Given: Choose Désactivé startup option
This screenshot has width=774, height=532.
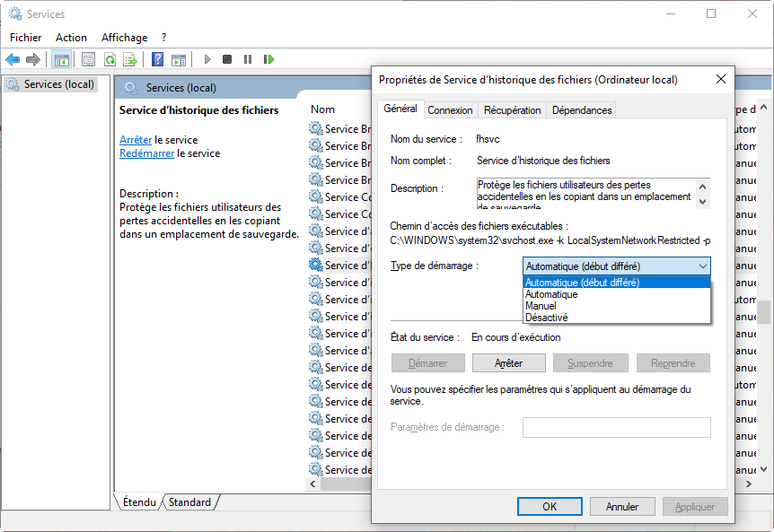Looking at the screenshot, I should [x=617, y=318].
